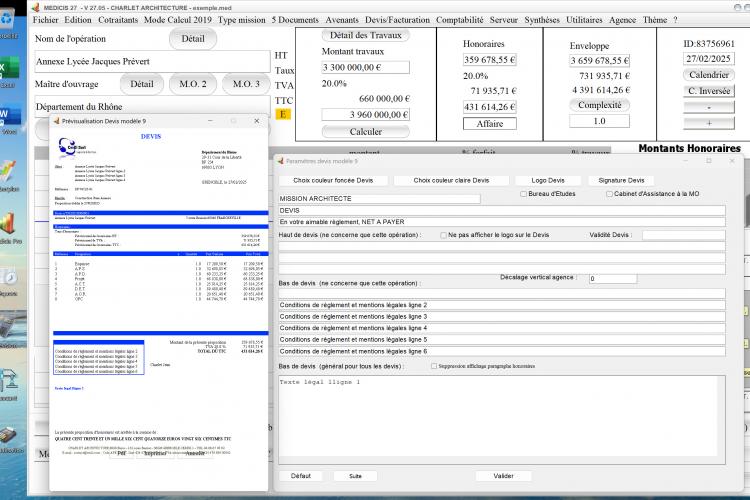Click Détail next to Maître d'ouvrage

(142, 84)
